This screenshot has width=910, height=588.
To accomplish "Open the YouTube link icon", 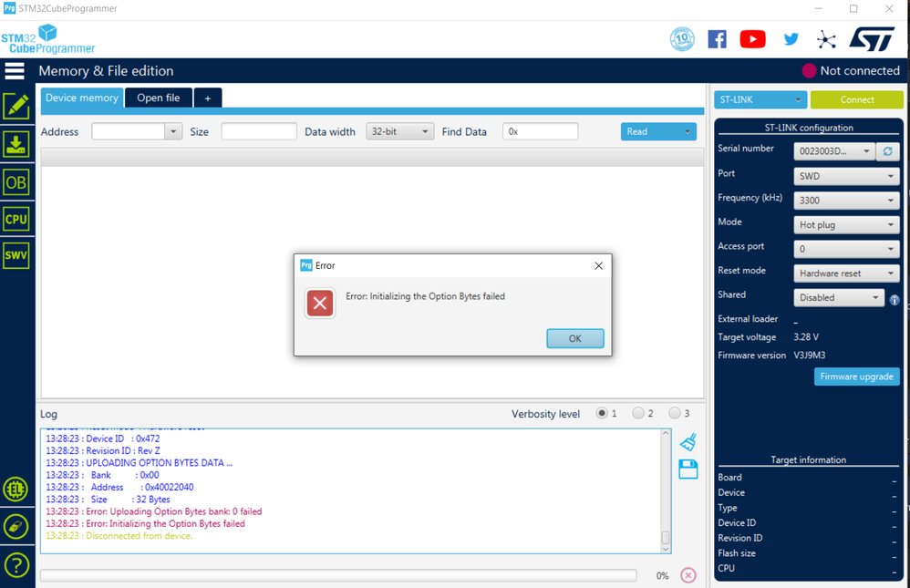I will pyautogui.click(x=753, y=39).
